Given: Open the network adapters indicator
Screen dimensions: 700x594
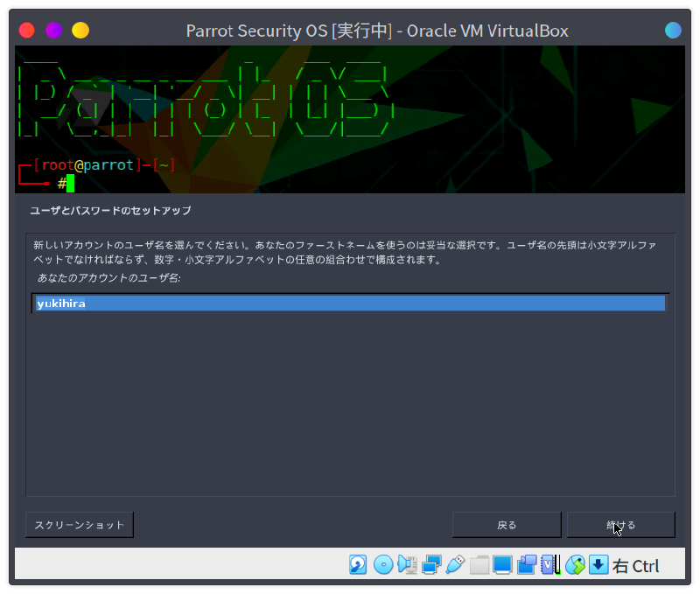Looking at the screenshot, I should 430,564.
